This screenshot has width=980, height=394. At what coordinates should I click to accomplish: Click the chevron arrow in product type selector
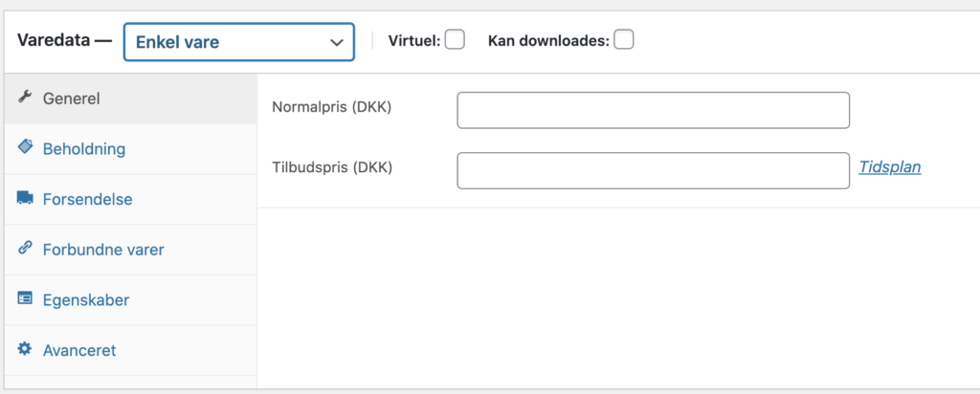pos(336,43)
